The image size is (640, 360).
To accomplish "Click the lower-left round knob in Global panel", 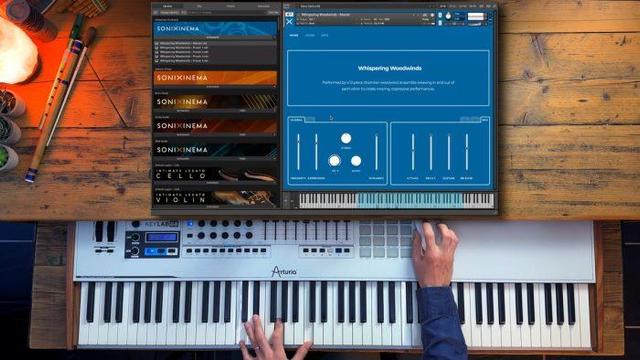I will coord(334,160).
